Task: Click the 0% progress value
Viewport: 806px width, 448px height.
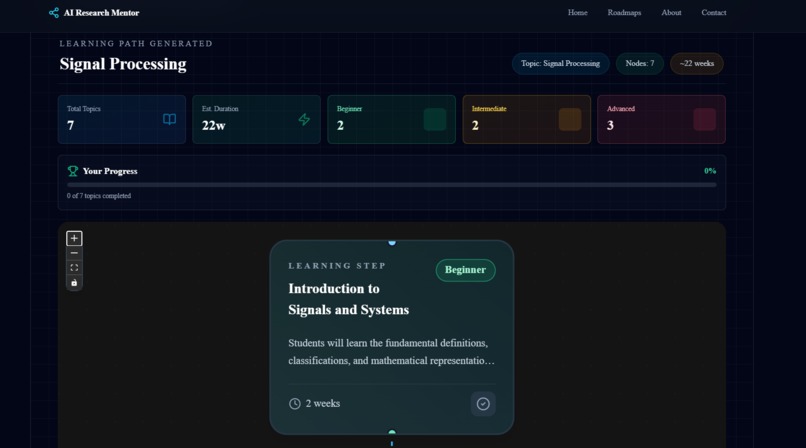Action: click(x=710, y=171)
